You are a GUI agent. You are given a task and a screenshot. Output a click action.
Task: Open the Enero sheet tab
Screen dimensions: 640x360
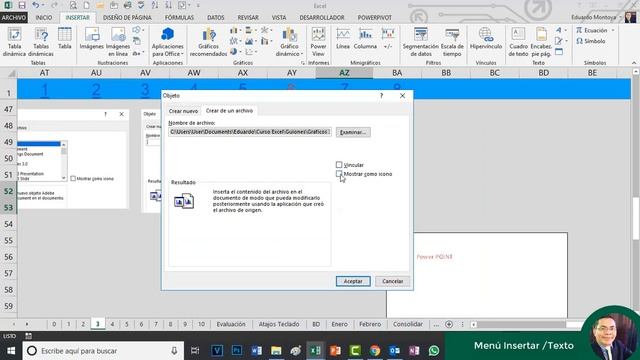click(340, 324)
